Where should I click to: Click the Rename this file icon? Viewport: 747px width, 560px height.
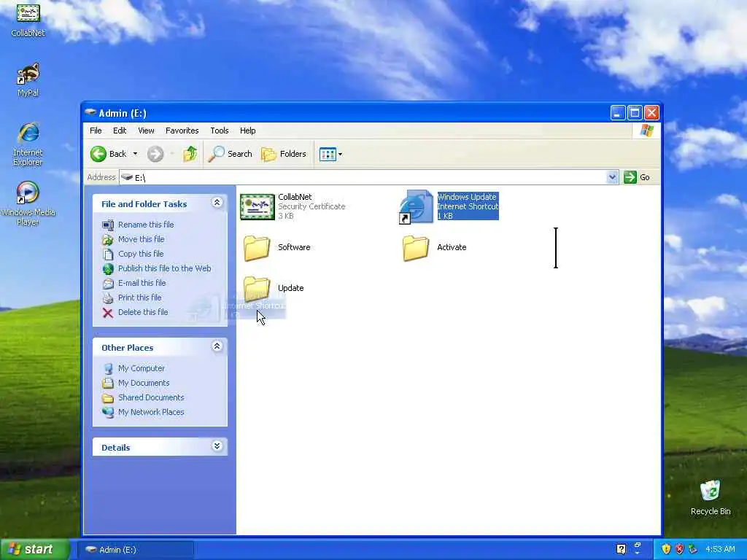[108, 225]
